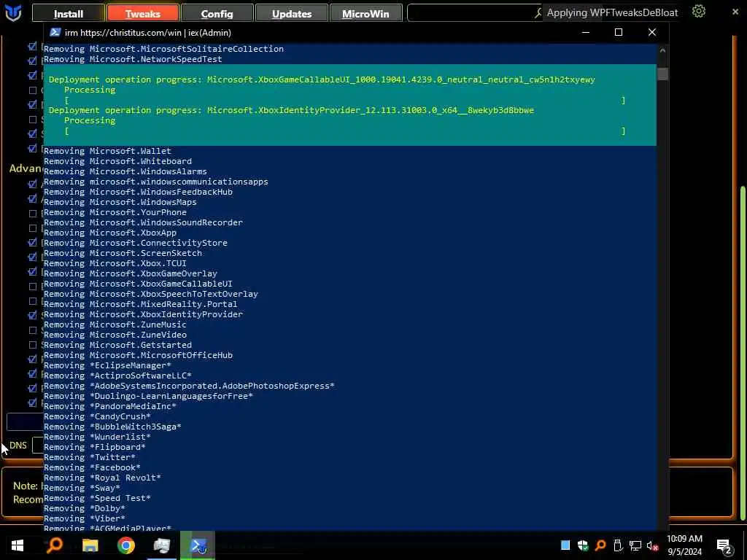Click the DNS label
747x560 pixels.
pos(18,446)
